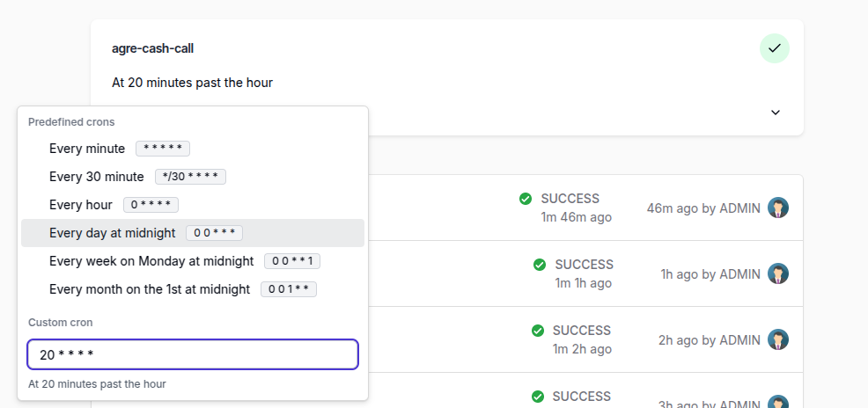
Task: Open the ADMIN avatar on 1h ago row
Action: 778,273
